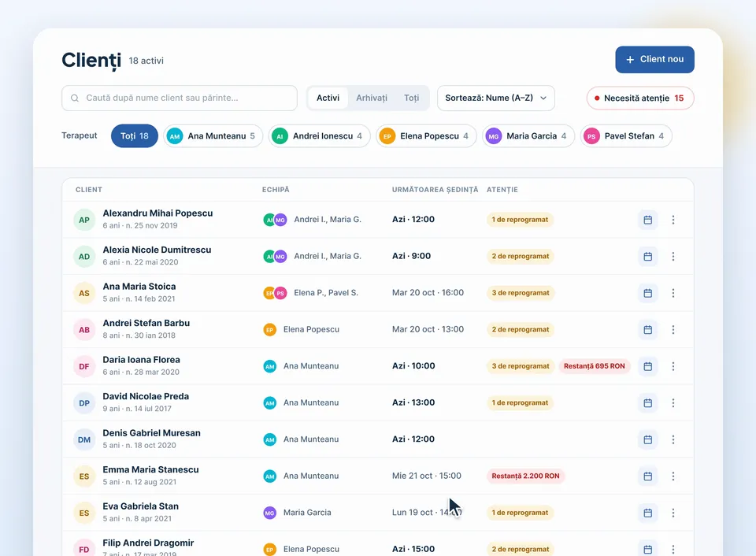Open calendar for David Nicolae Preda
The image size is (756, 556).
point(647,403)
